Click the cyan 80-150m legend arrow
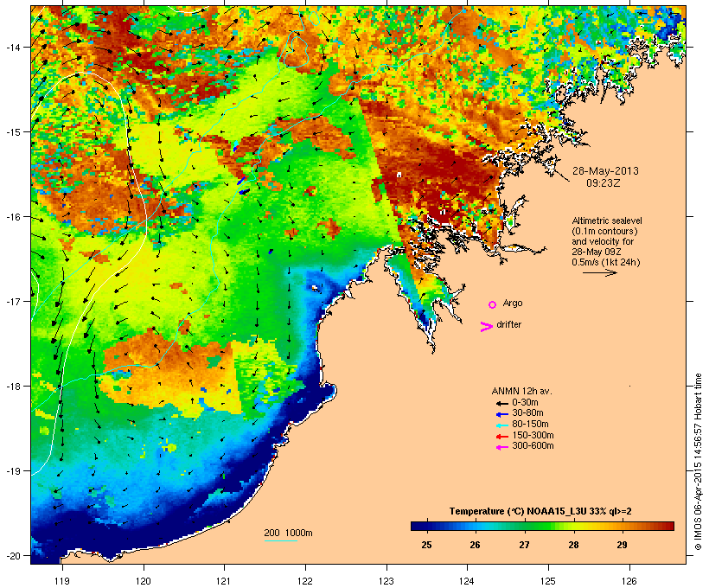Viewport: 709px width, 588px height. coord(502,425)
